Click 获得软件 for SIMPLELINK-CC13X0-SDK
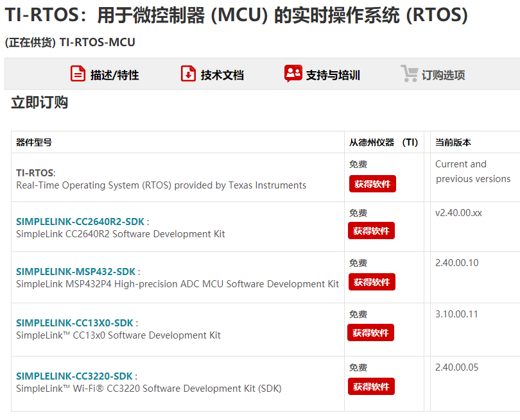Viewport: 520px width, 420px height. click(x=371, y=333)
